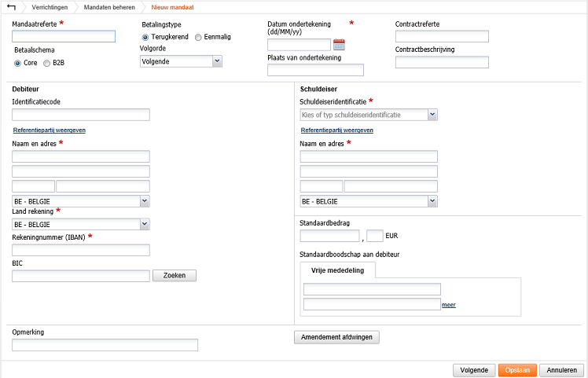Open the calendar date picker icon
The height and width of the screenshot is (378, 588).
click(339, 45)
